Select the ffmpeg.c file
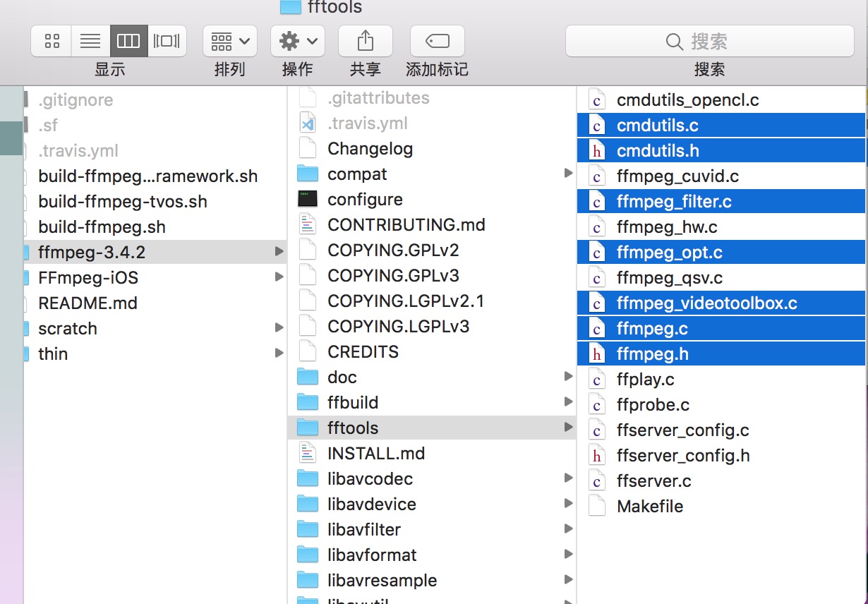This screenshot has height=604, width=868. pos(723,329)
